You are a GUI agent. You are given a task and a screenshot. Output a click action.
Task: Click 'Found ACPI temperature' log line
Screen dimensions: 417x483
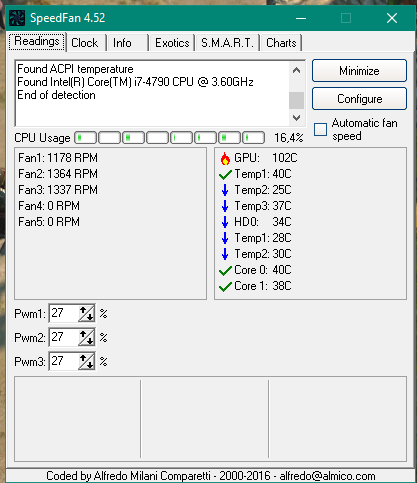[75, 69]
